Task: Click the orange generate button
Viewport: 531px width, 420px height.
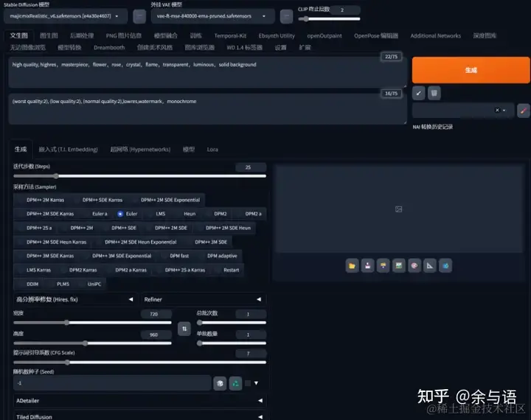Action: coord(471,70)
